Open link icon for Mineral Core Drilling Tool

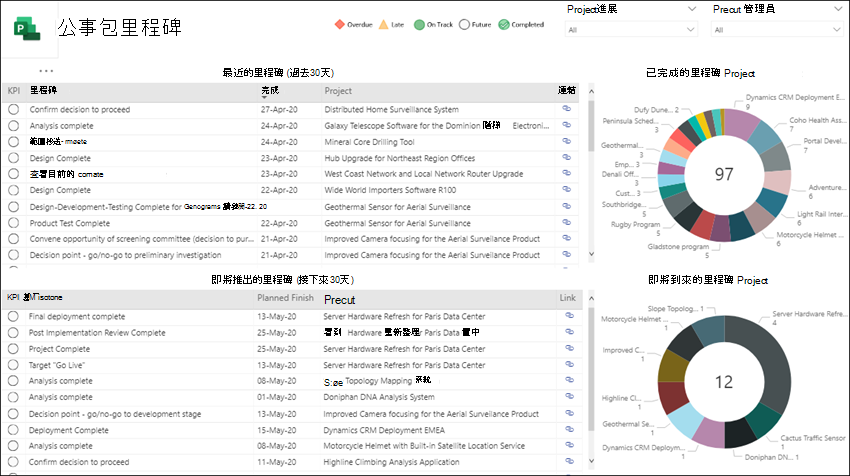click(566, 141)
